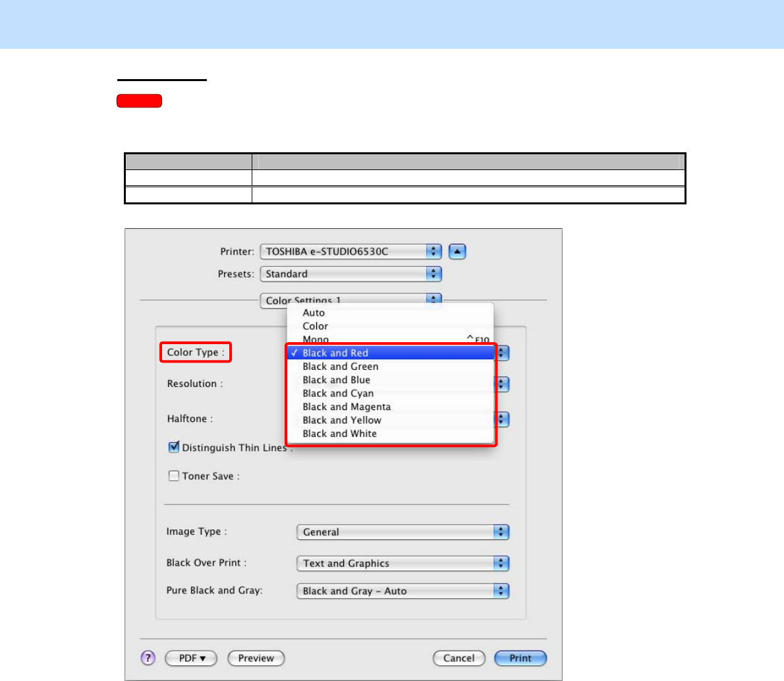Click the Pure Black and Gray label
The image size is (784, 681).
coord(215,591)
